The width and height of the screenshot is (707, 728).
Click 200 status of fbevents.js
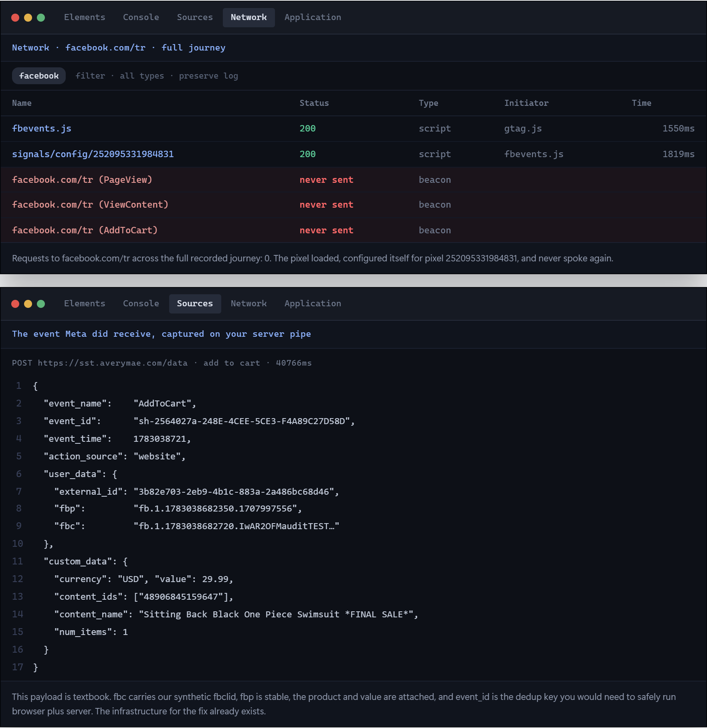(x=307, y=129)
